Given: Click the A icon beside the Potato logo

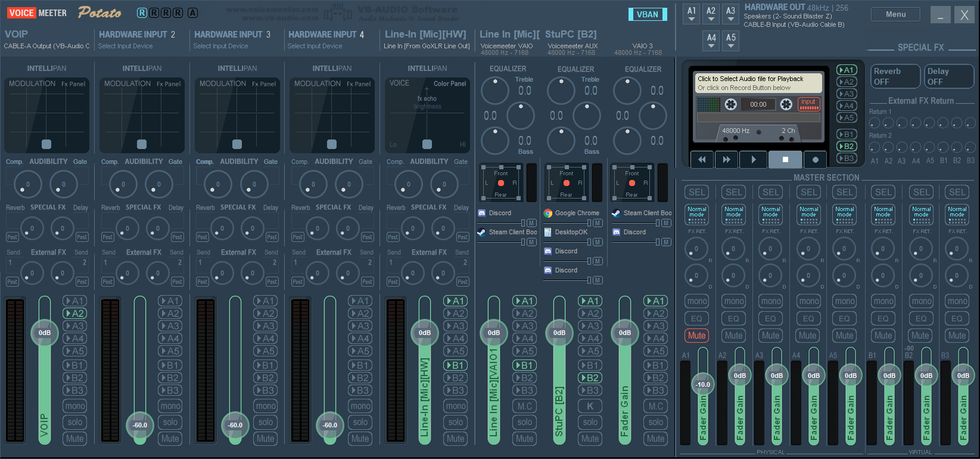Looking at the screenshot, I should [x=192, y=13].
